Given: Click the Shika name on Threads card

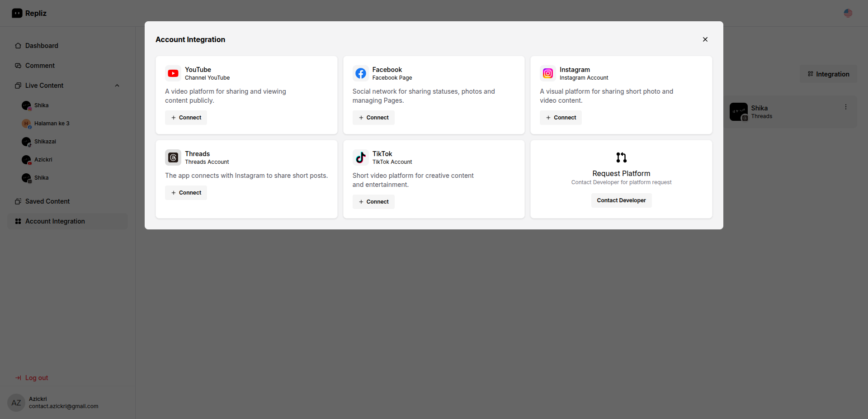Looking at the screenshot, I should tap(759, 108).
